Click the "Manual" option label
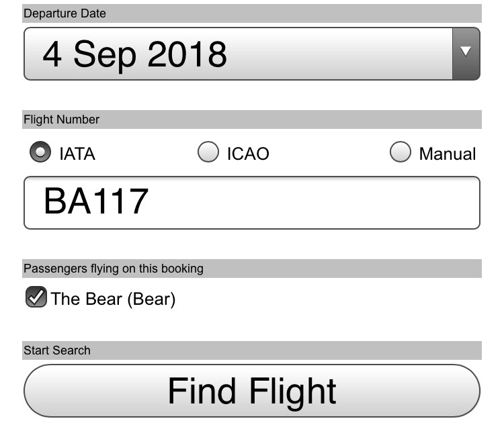Image resolution: width=504 pixels, height=429 pixels. coord(447,154)
